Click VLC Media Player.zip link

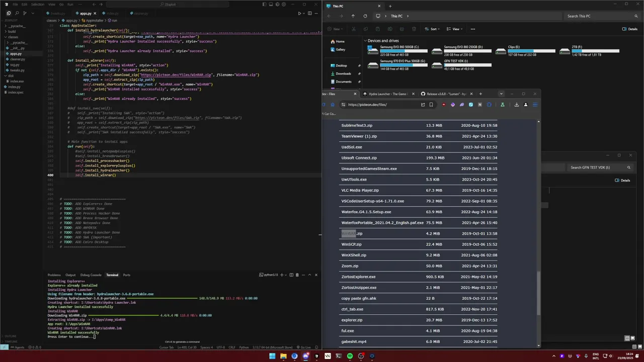click(360, 191)
